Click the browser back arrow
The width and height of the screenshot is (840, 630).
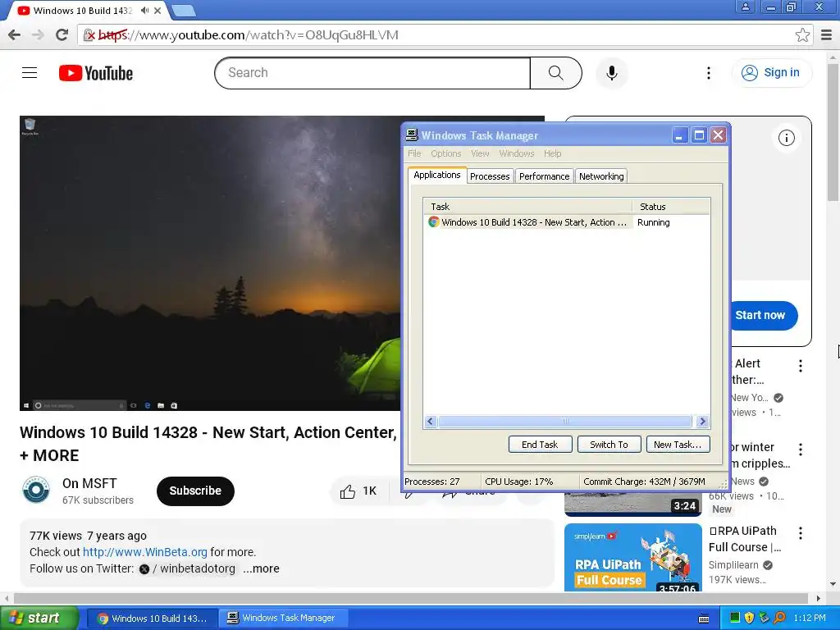(x=15, y=34)
